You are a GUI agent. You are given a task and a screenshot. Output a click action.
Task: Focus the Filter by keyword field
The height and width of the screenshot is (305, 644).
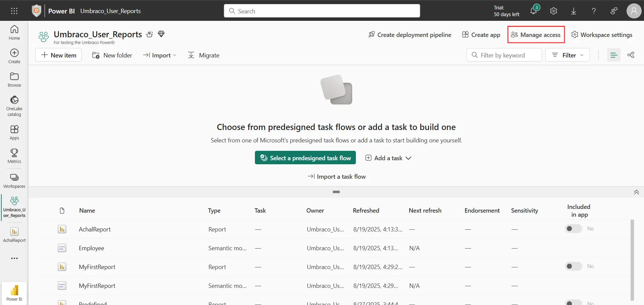[504, 55]
